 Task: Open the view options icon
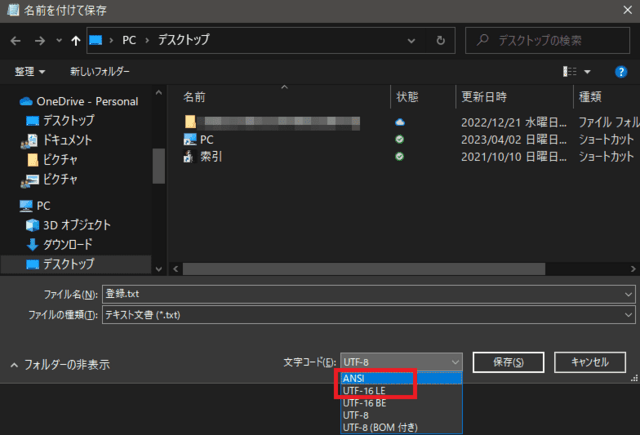[x=570, y=72]
